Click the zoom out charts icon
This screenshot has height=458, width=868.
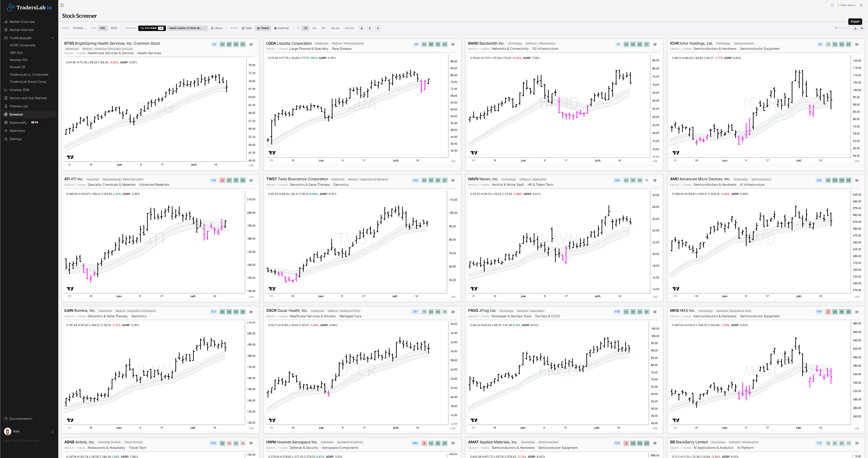(370, 28)
